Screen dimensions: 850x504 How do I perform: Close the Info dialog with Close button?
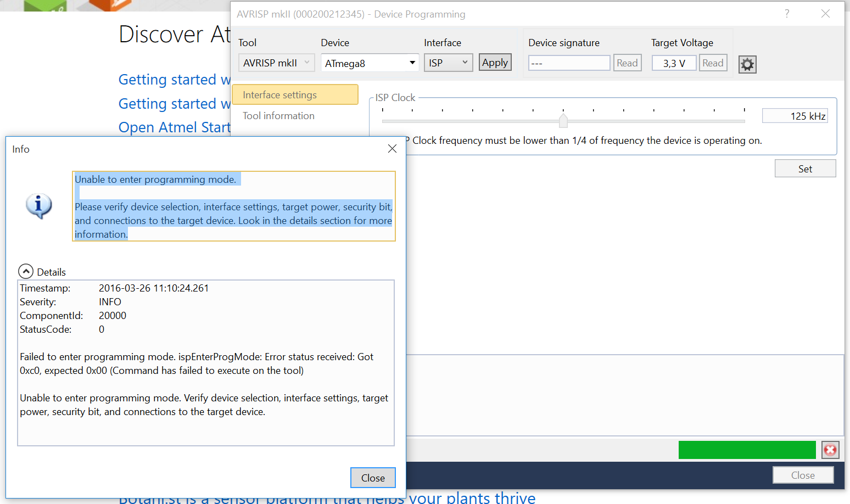pos(373,478)
